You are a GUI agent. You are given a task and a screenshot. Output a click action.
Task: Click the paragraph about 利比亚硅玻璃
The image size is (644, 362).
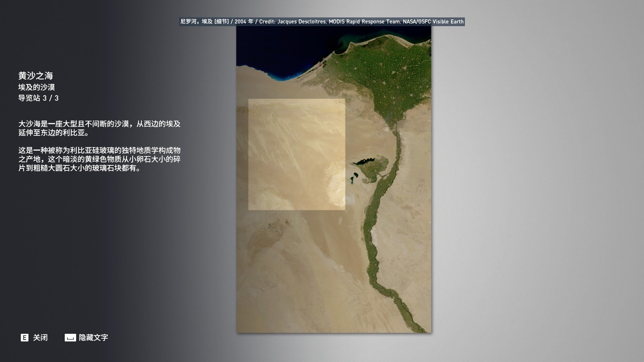(x=99, y=159)
